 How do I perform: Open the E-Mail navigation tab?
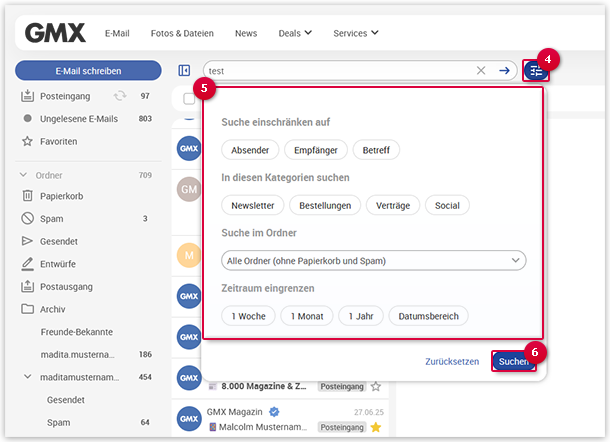point(117,33)
